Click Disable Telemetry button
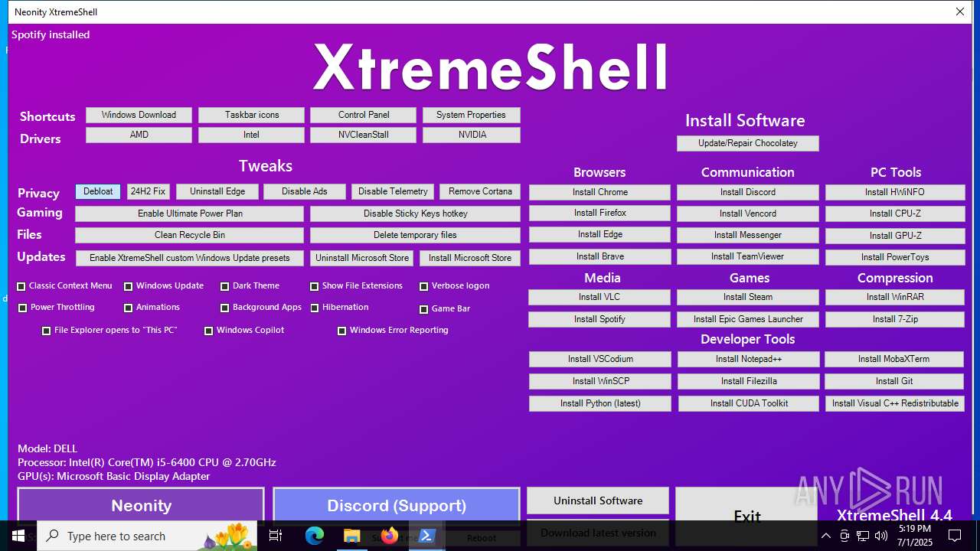 coord(393,191)
